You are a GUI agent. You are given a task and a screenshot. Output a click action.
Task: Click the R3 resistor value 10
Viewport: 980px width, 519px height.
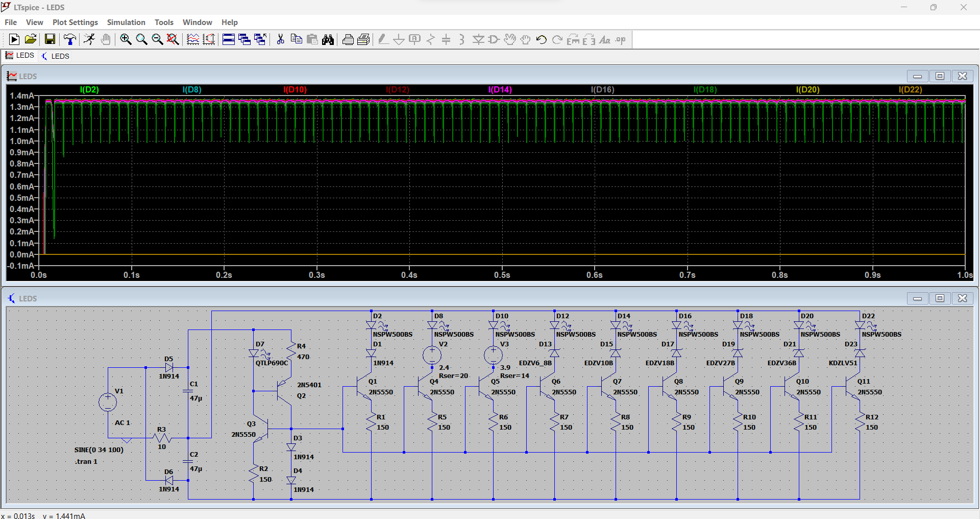tap(162, 446)
